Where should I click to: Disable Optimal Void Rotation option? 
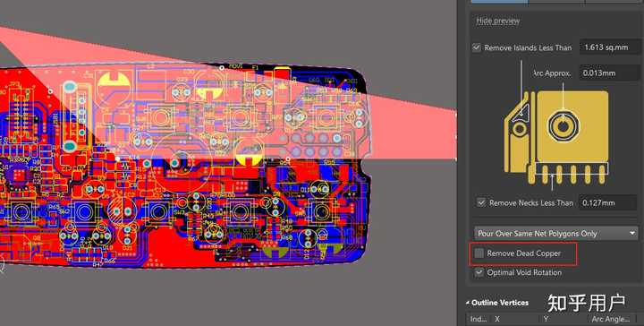point(479,272)
